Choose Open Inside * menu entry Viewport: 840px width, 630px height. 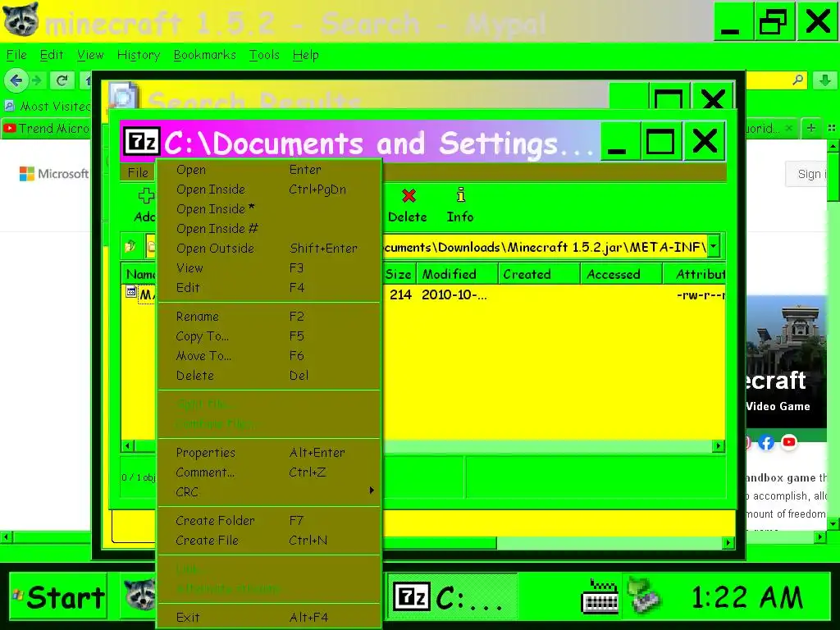click(269, 209)
